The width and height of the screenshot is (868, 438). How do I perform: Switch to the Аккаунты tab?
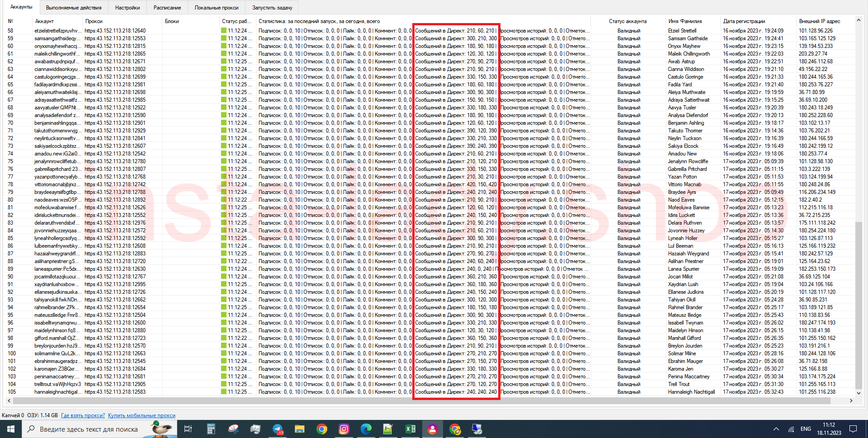[x=21, y=7]
